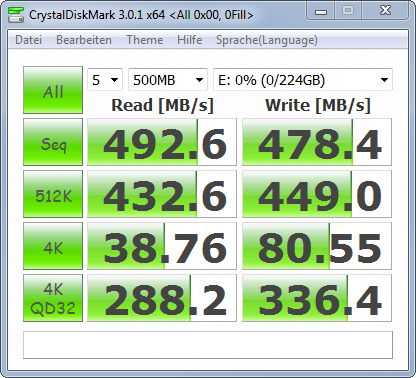Click the 4K QD32 read result 288.2
The width and height of the screenshot is (416, 378).
tap(162, 298)
